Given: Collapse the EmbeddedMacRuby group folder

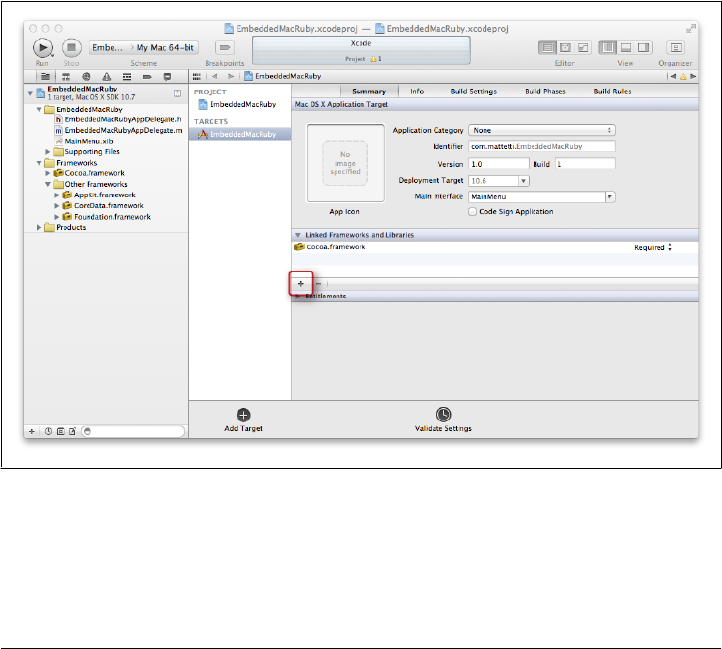Looking at the screenshot, I should 39,110.
